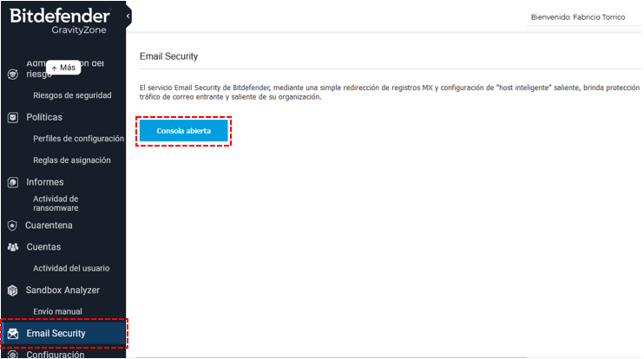644x359 pixels.
Task: Collapse the sidebar with the arrow handle
Action: pos(128,16)
